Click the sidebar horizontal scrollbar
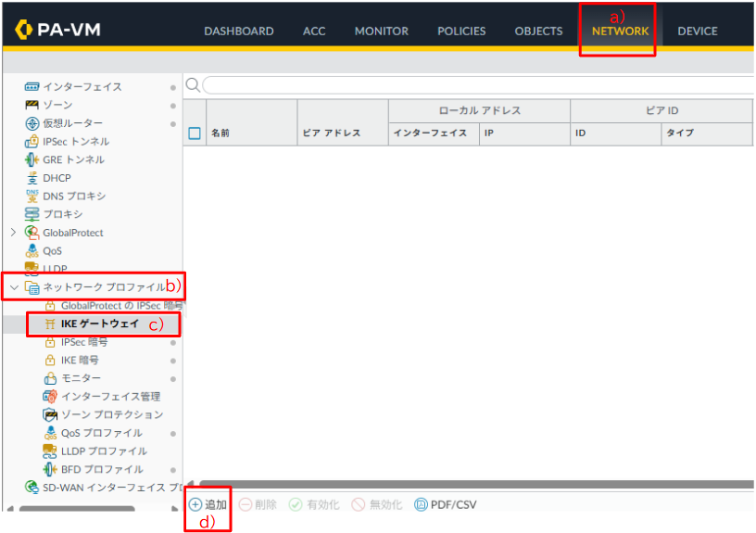Screen dimensions: 756x533 [77, 508]
